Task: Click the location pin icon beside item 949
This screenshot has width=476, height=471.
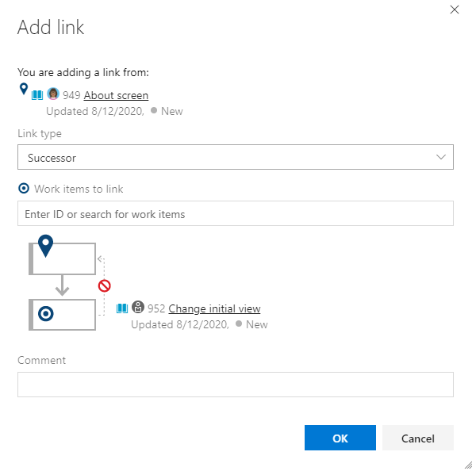Action: 23,88
